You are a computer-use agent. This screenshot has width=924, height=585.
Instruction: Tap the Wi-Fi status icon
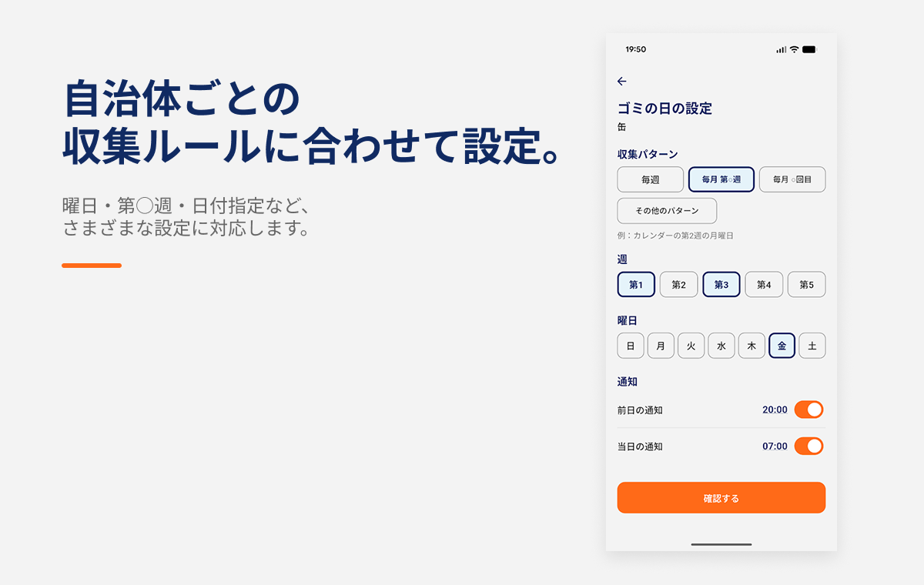pyautogui.click(x=794, y=49)
